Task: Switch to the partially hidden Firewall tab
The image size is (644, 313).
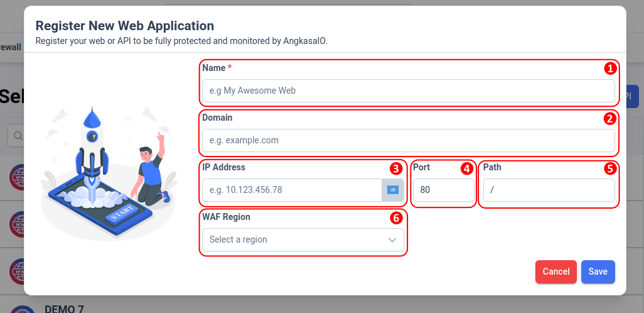Action: click(x=10, y=47)
